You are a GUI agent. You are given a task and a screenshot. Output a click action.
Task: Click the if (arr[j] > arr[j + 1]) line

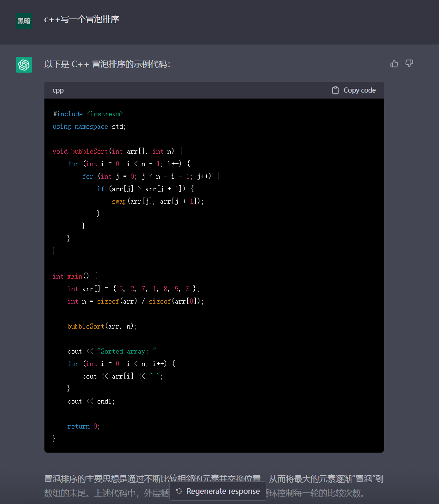point(146,189)
